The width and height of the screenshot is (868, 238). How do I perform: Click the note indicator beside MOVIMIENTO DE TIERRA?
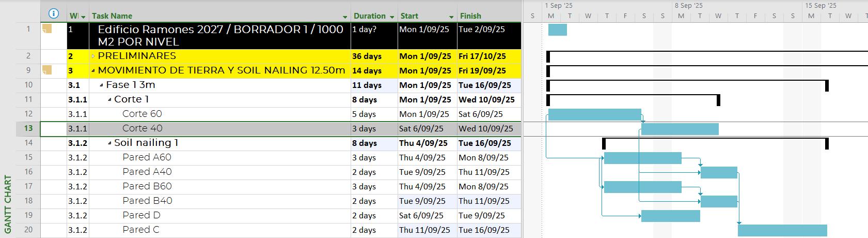pyautogui.click(x=47, y=70)
